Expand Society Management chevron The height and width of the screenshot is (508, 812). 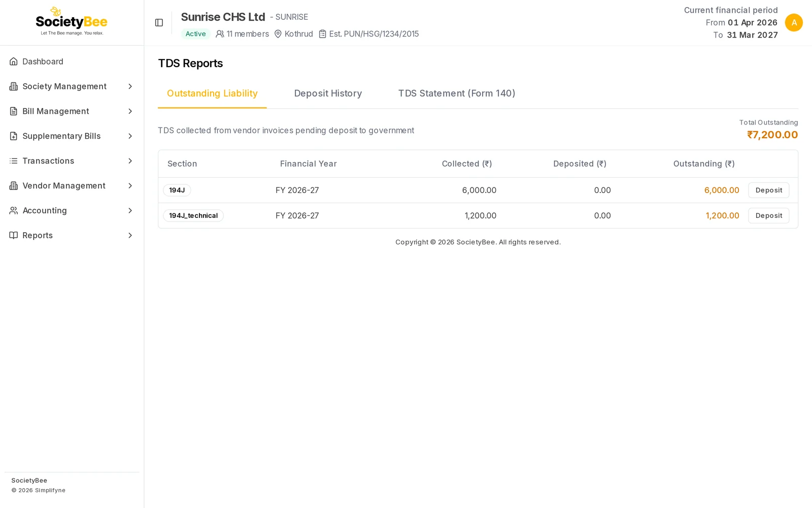[x=130, y=86]
